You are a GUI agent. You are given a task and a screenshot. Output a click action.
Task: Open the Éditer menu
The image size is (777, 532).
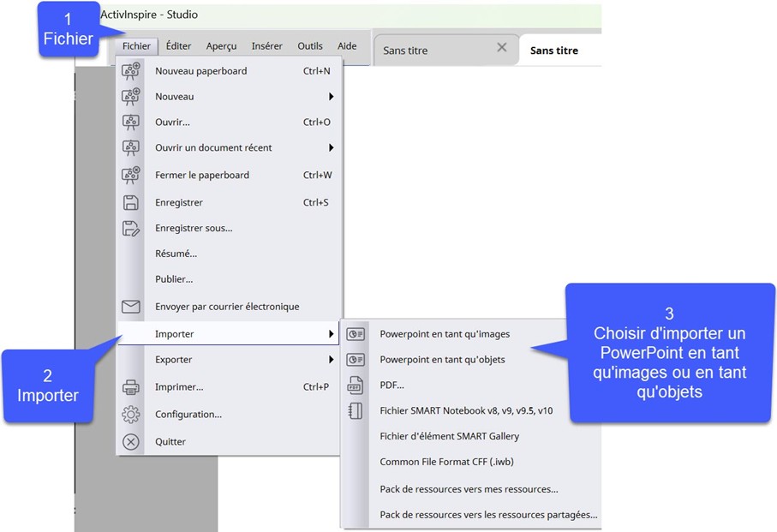pyautogui.click(x=178, y=46)
